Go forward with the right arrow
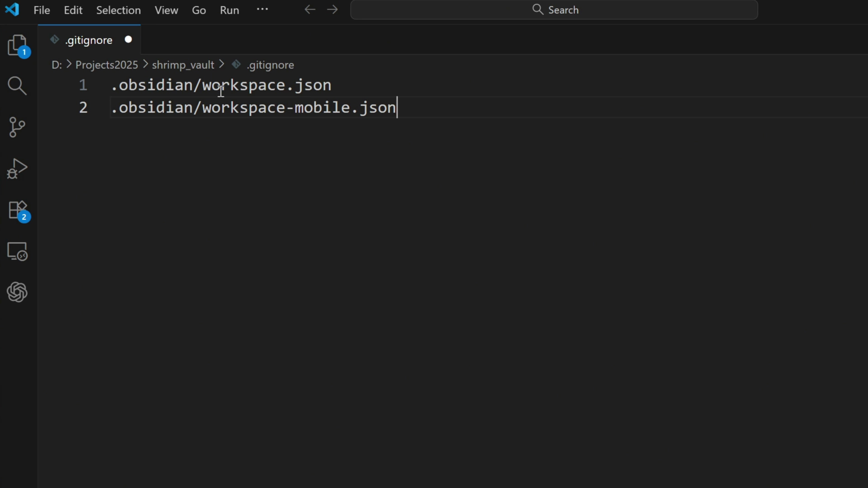868x488 pixels. (332, 10)
